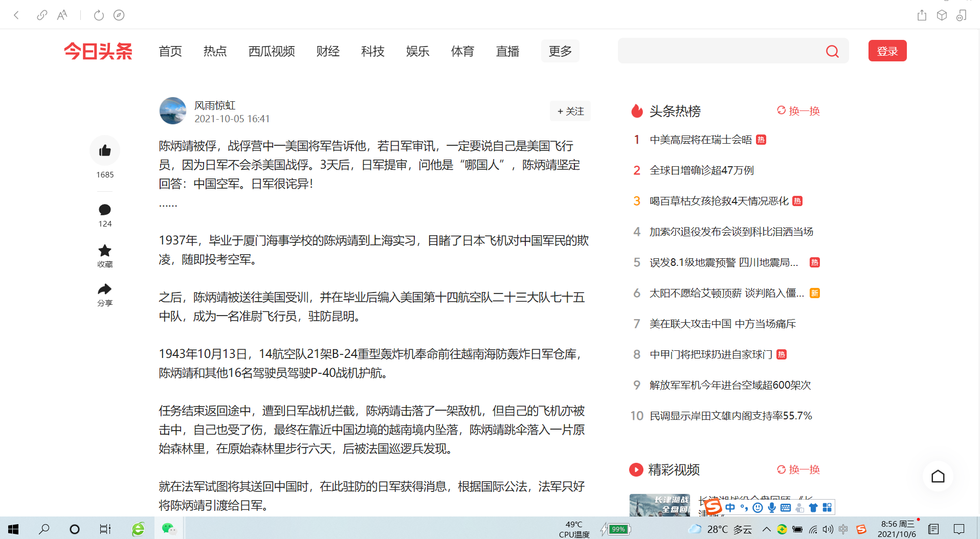The height and width of the screenshot is (539, 980).
Task: Open the Toutiao logo homepage
Action: pos(98,51)
